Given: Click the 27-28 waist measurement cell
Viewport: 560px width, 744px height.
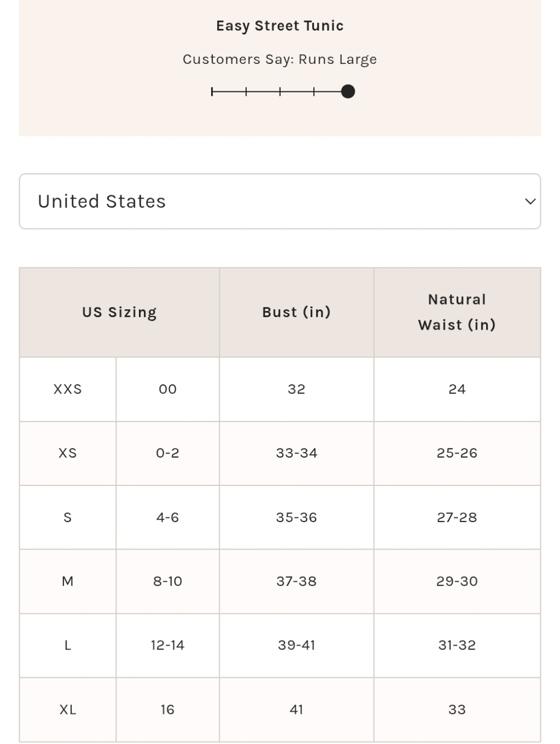Looking at the screenshot, I should pyautogui.click(x=457, y=517).
